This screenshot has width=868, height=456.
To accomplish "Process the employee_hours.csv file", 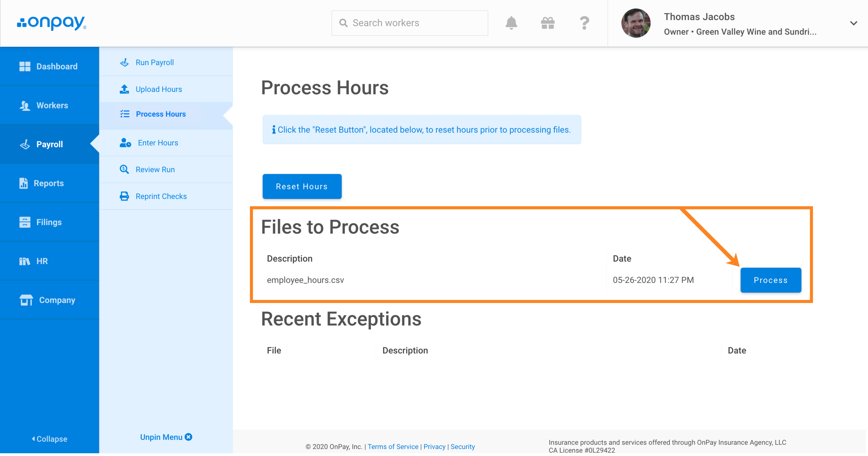I will click(770, 280).
